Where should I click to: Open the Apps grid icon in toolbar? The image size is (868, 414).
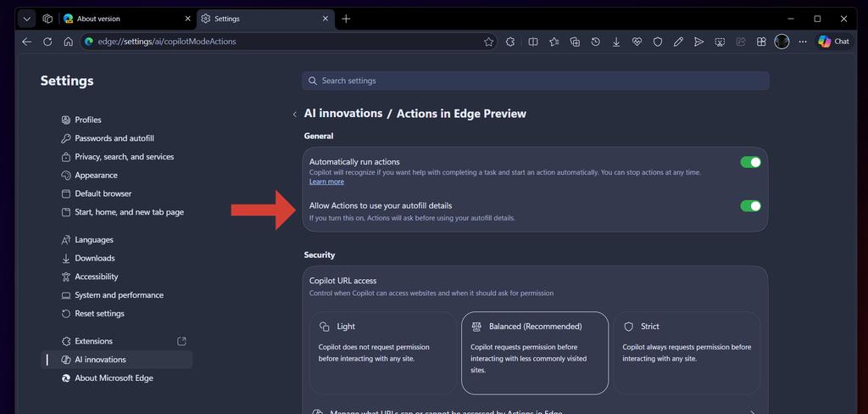click(x=762, y=42)
